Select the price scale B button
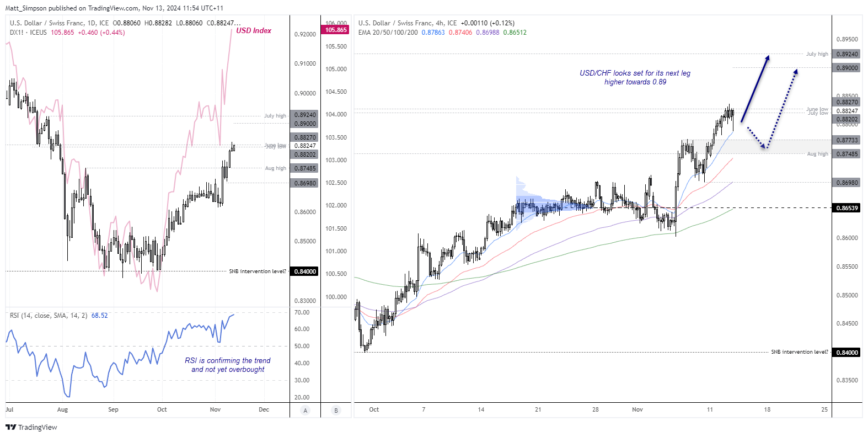The width and height of the screenshot is (868, 437). [x=336, y=410]
